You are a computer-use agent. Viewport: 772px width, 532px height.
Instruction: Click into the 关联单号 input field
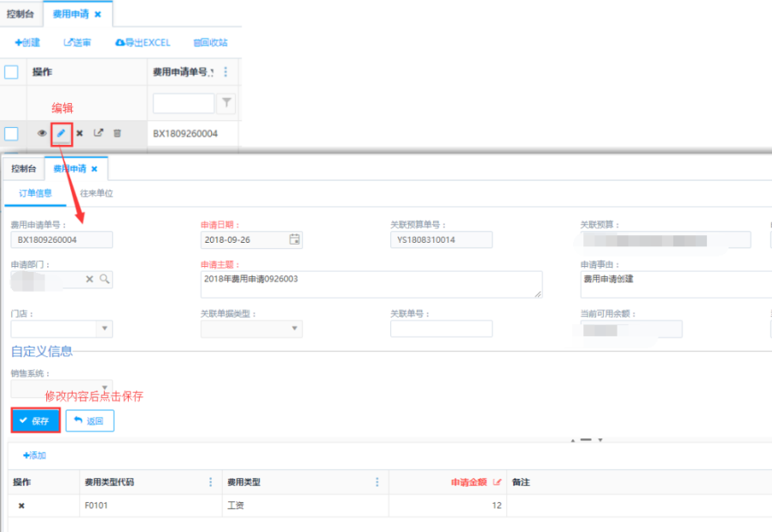pyautogui.click(x=441, y=329)
